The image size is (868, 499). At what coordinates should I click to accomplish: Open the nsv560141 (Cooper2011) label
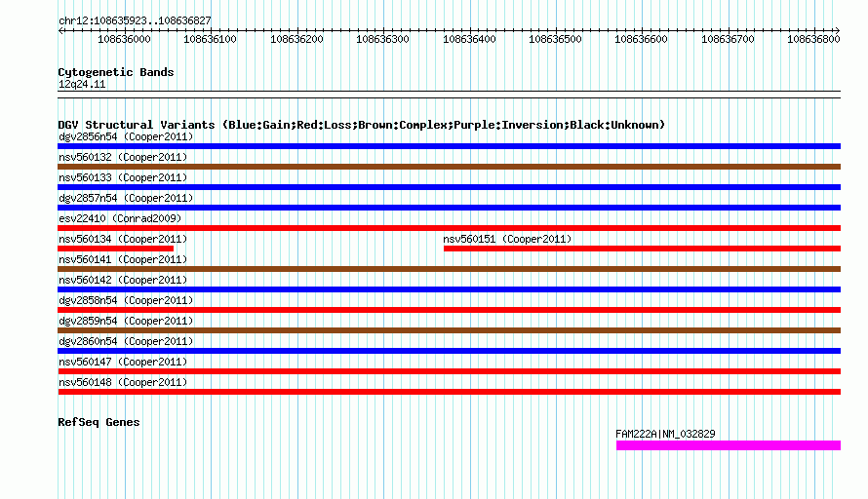(x=123, y=259)
